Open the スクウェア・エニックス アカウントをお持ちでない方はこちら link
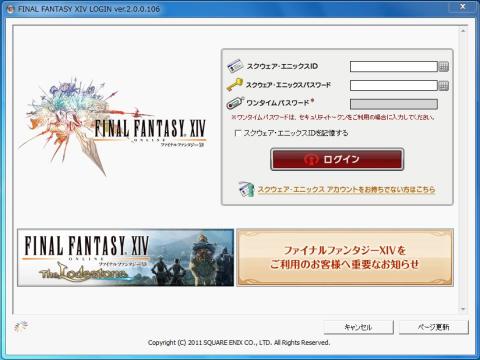The image size is (480, 360). 346,189
